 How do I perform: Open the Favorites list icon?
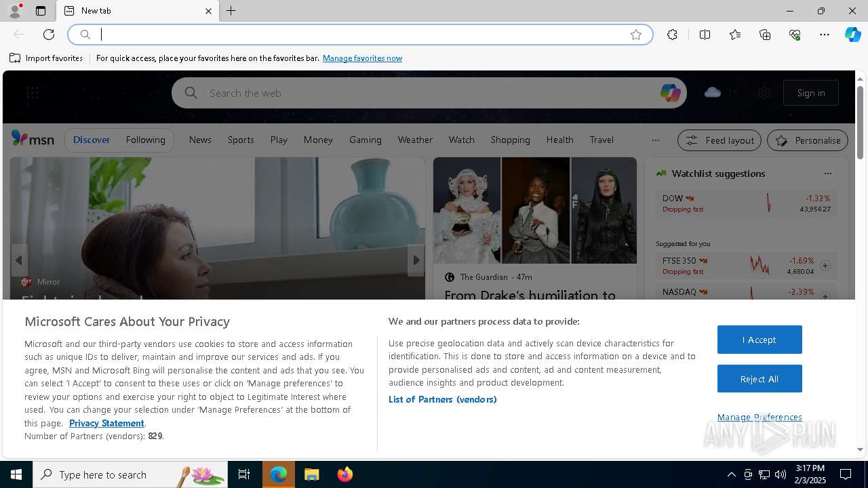click(735, 35)
